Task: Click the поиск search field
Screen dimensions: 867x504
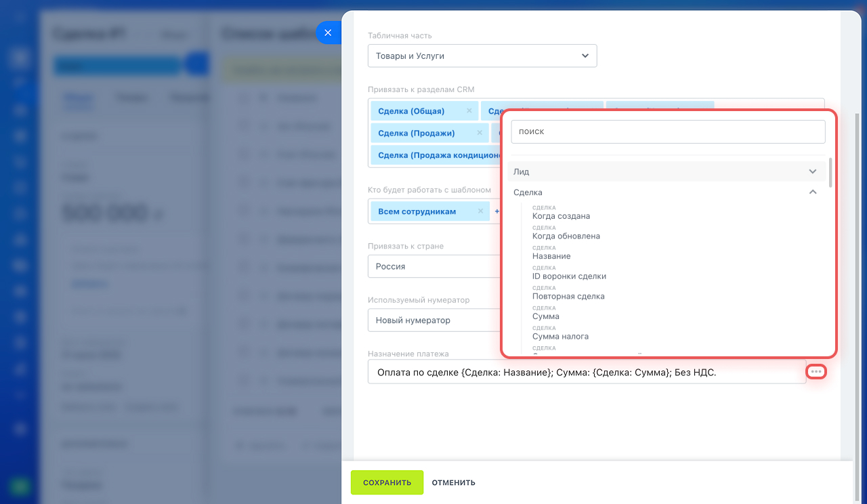Action: [667, 131]
